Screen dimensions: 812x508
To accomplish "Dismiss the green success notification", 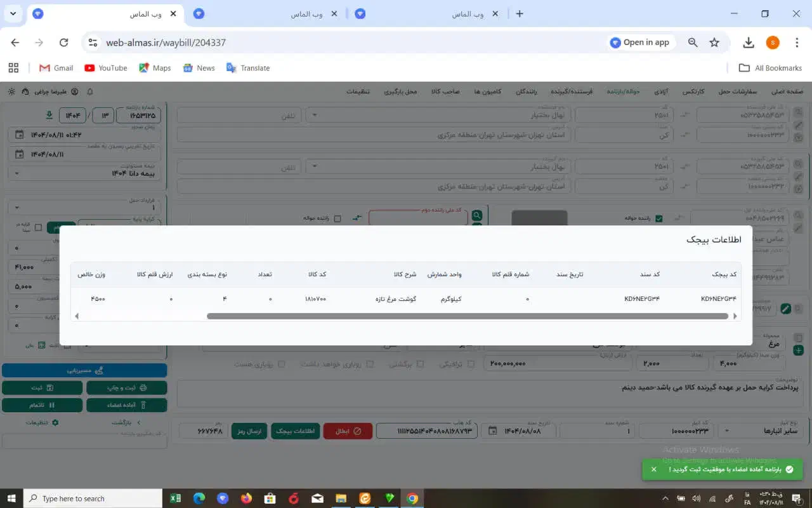I will coord(653,469).
